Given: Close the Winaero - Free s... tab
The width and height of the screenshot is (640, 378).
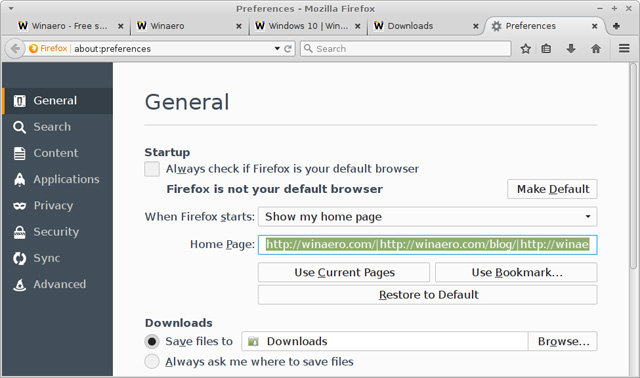Looking at the screenshot, I should (120, 26).
